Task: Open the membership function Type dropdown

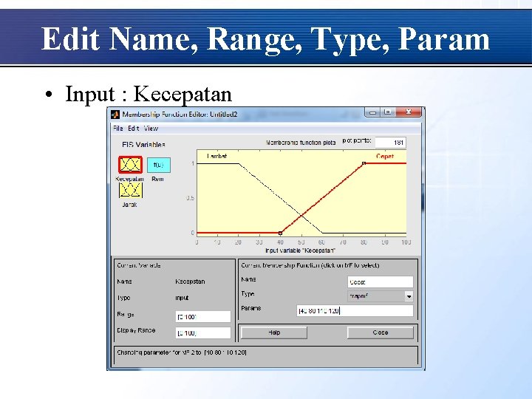Action: [381, 296]
